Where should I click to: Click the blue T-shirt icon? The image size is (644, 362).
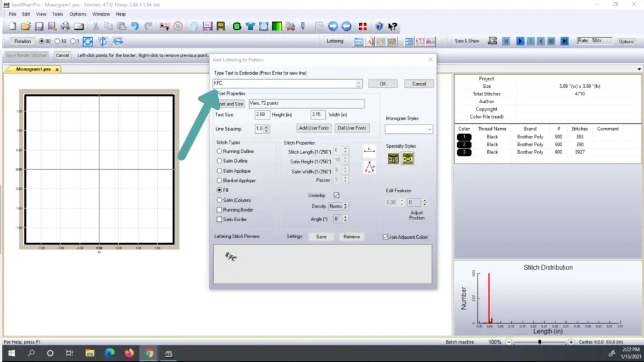pos(250,26)
